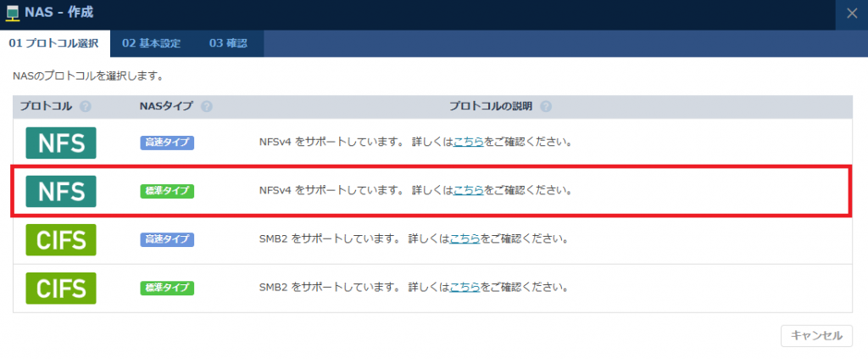Open the 01 プロトコル選択 tab
868x359 pixels.
(x=53, y=44)
